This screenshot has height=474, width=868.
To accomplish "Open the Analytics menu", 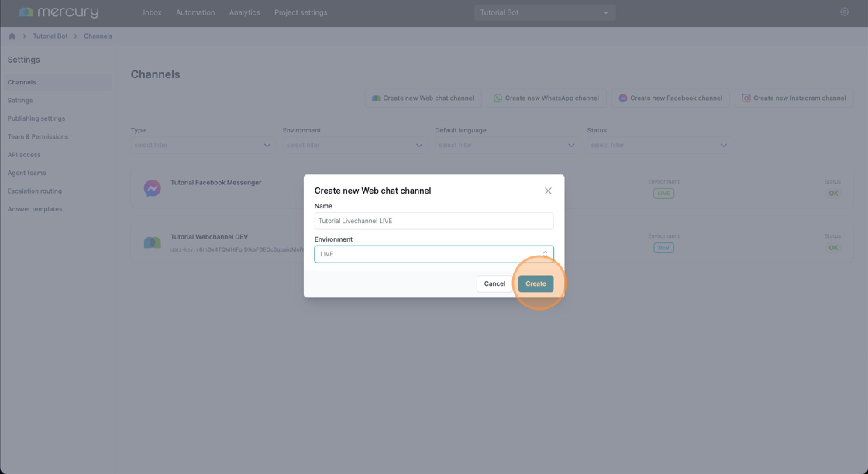I will click(244, 12).
